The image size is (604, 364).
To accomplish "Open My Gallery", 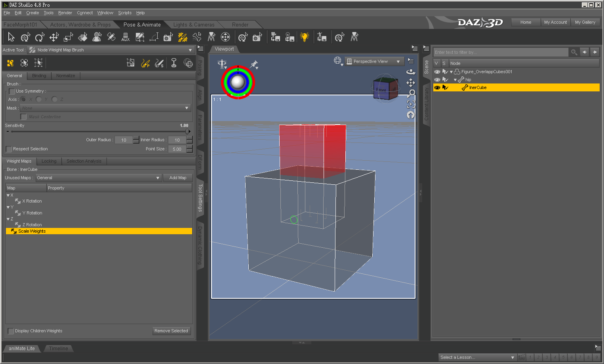I will pyautogui.click(x=585, y=22).
